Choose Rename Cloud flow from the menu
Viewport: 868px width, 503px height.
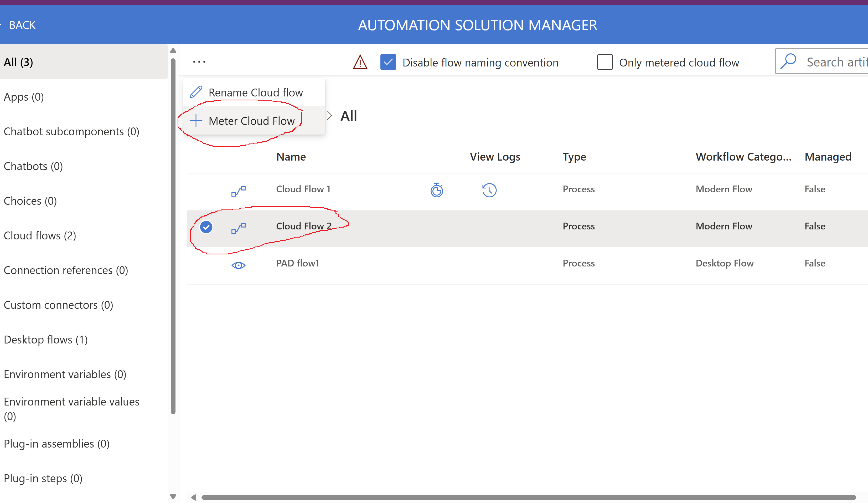[256, 92]
